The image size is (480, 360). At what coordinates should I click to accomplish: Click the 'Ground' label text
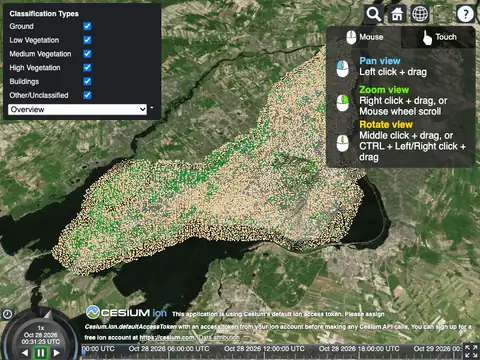21,26
